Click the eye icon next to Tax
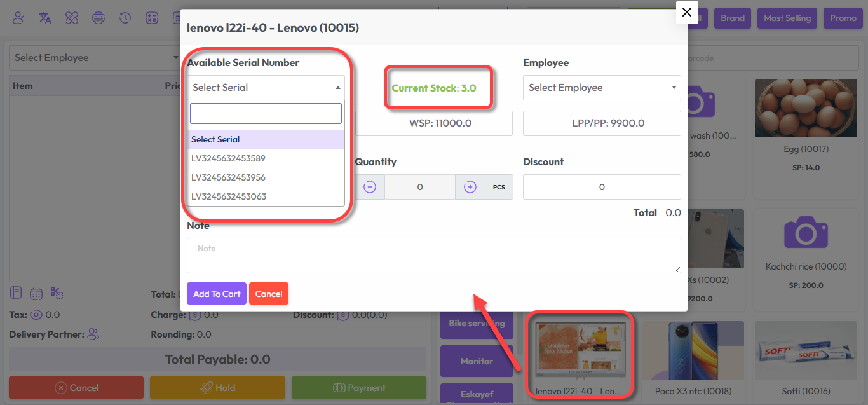 (36, 315)
